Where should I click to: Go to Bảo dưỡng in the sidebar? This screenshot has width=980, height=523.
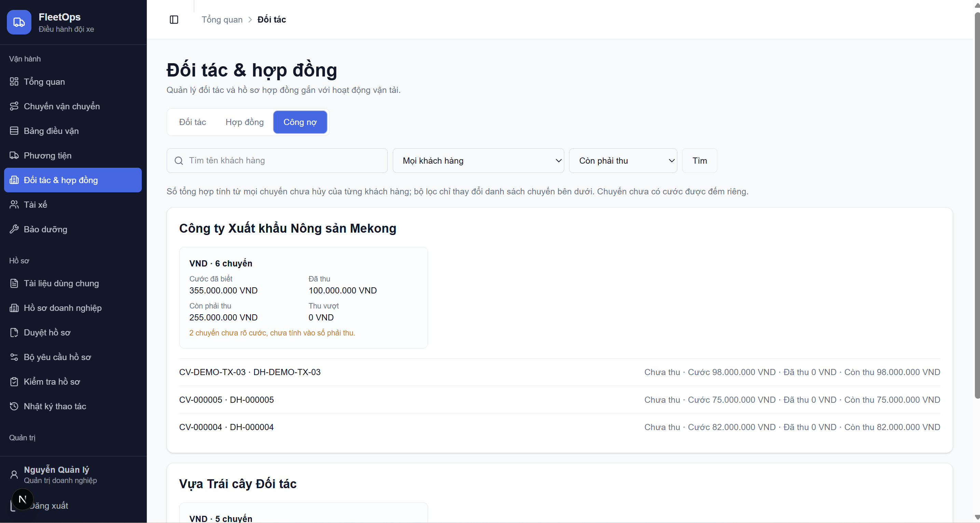click(73, 229)
